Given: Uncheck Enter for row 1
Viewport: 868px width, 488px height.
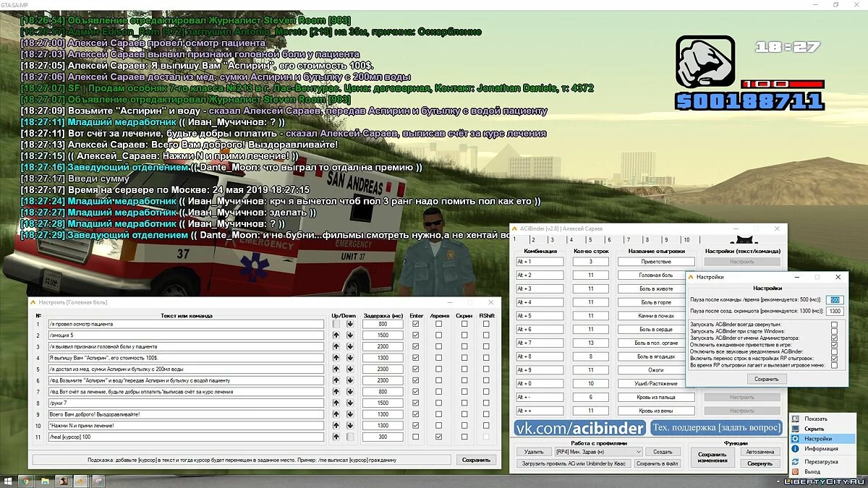Looking at the screenshot, I should coord(415,325).
